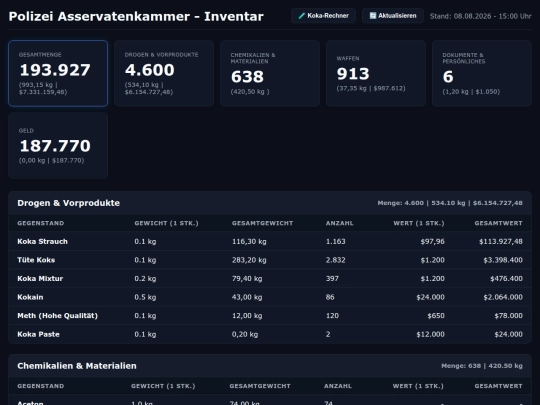Click the Menge 4.600 section summary
Screen dimensions: 540x405
450,203
